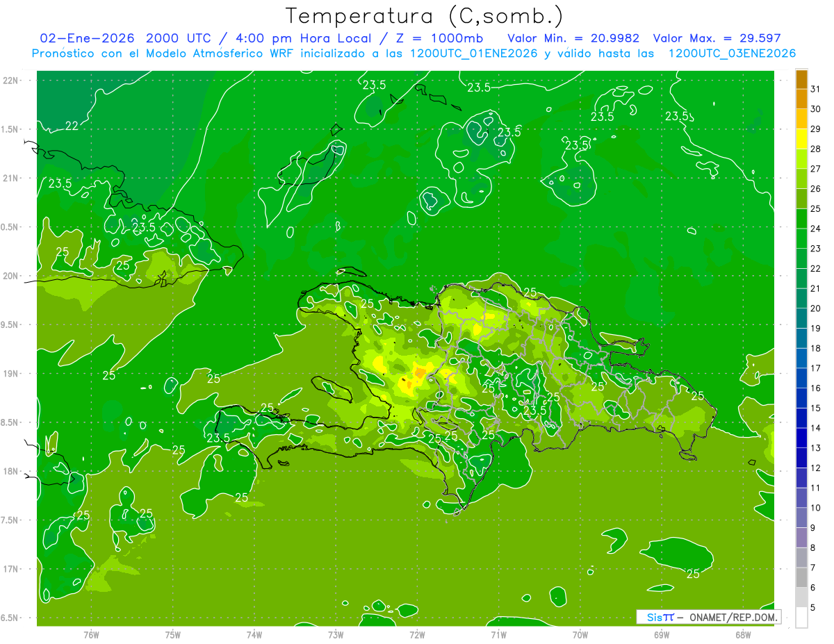
Task: Click the '9.5N' latitude axis label
Action: (x=11, y=324)
